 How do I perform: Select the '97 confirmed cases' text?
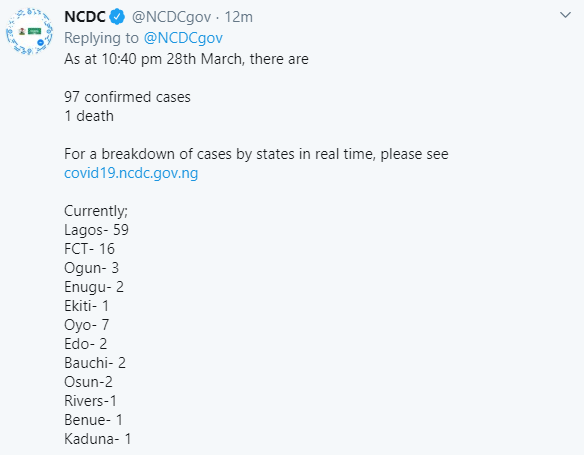pos(127,97)
